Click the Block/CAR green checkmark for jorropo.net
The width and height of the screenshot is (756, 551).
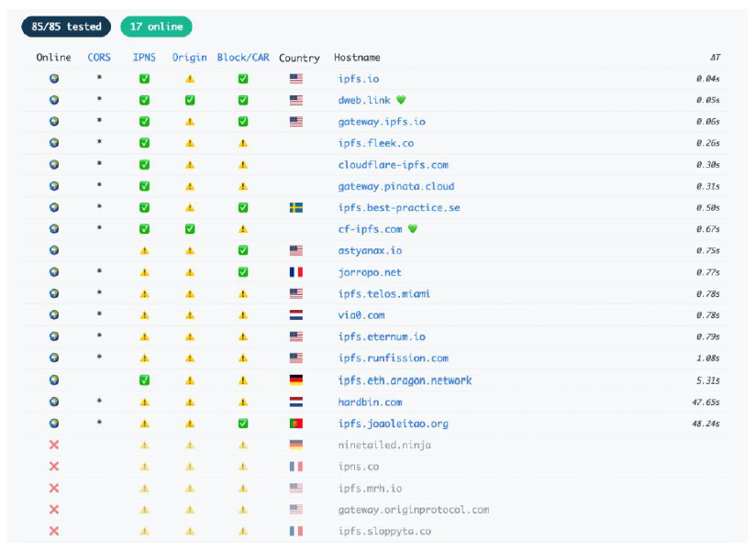pos(242,272)
